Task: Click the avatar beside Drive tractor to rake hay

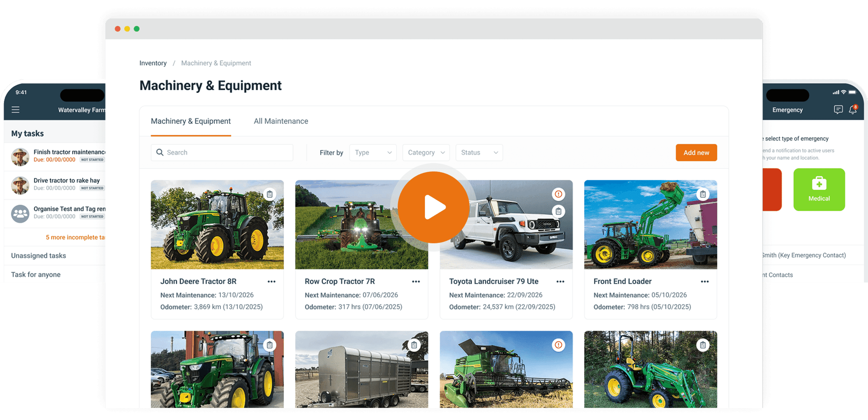Action: [x=20, y=185]
